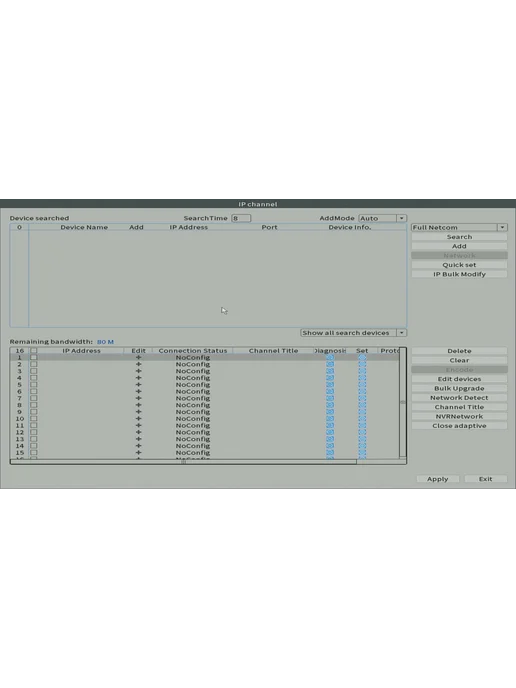This screenshot has height=688, width=516.
Task: Open the Set icon for channel 4
Action: [362, 378]
